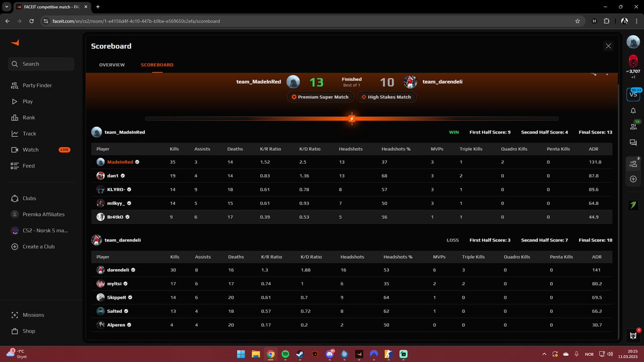Click the browser address bar URL

[x=136, y=21]
